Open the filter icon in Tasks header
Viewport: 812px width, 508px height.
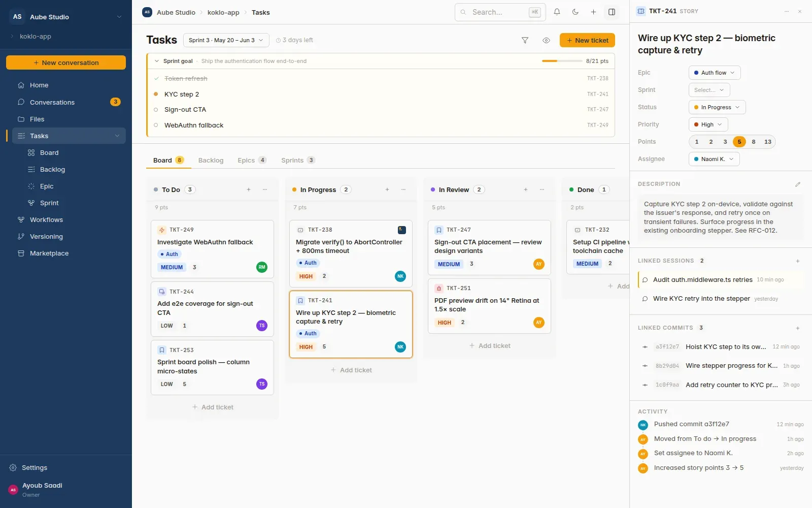click(x=525, y=40)
